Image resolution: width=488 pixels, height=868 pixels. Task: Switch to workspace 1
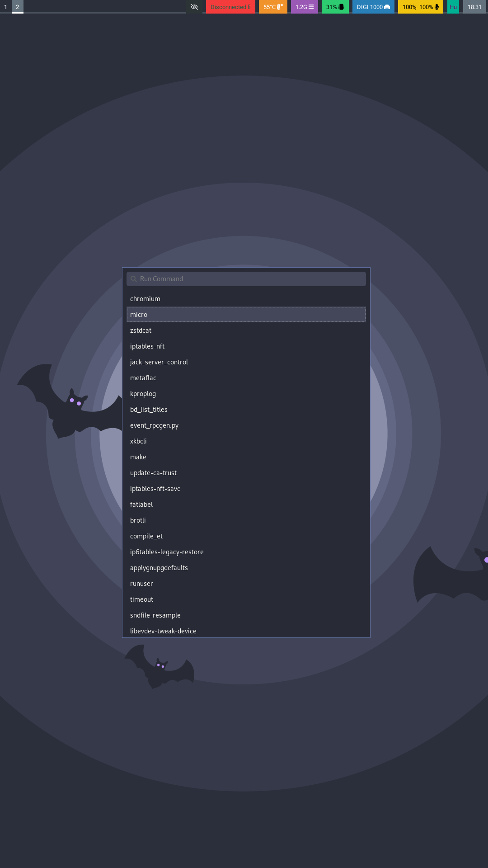(5, 7)
